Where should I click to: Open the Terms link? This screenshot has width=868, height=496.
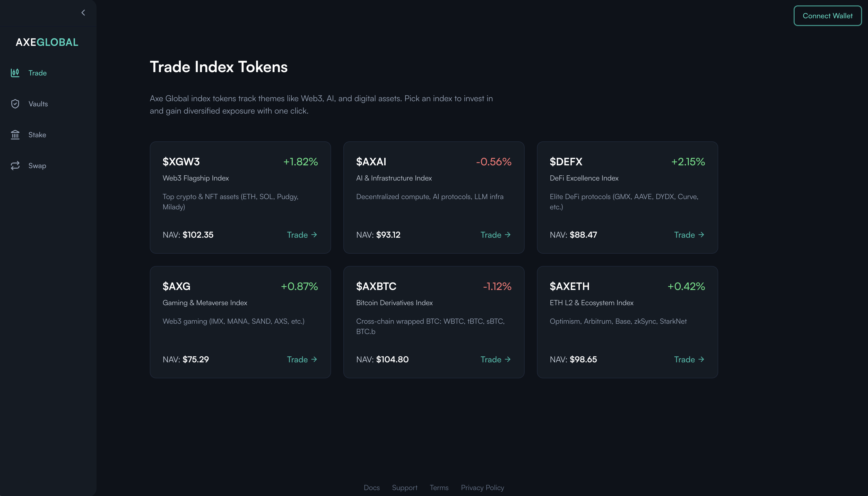439,488
